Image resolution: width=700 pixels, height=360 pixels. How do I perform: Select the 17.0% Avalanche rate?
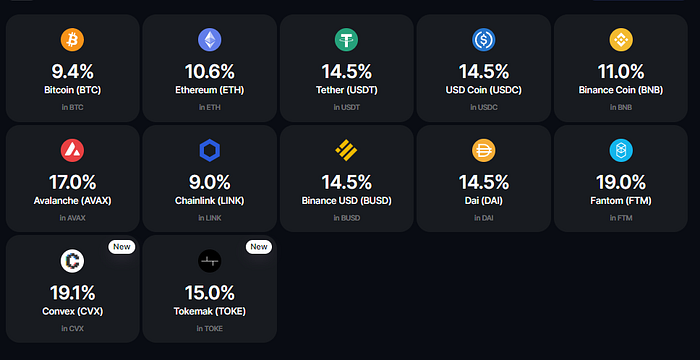point(72,182)
